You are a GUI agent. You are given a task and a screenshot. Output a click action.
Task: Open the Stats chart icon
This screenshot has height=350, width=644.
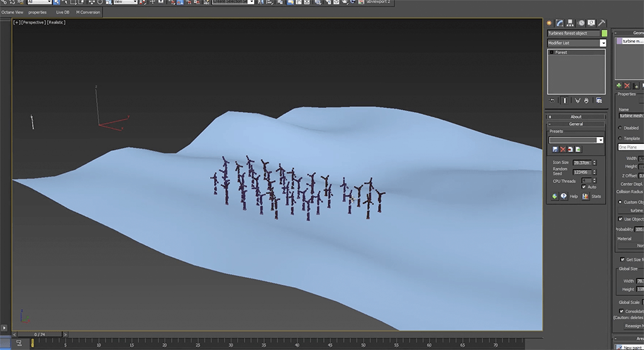click(x=586, y=196)
